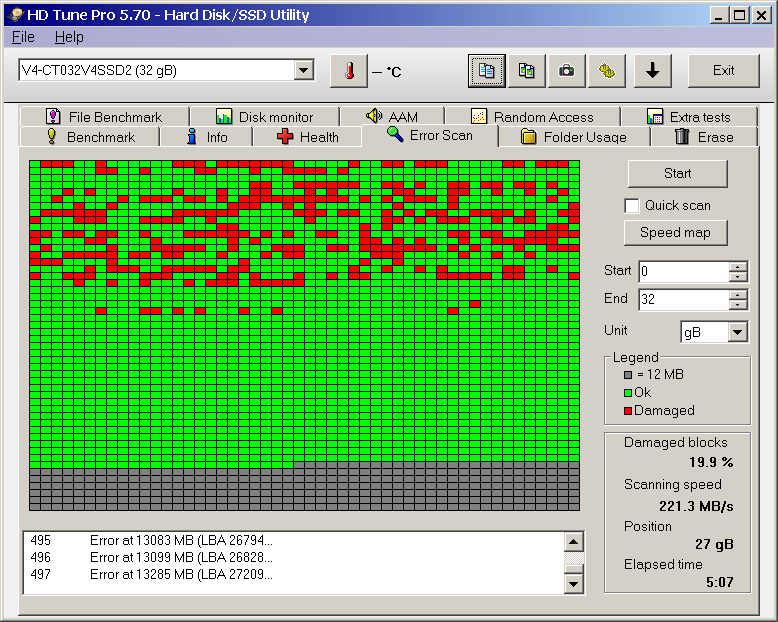This screenshot has width=778, height=622.
Task: Open the File menu
Action: [x=23, y=37]
